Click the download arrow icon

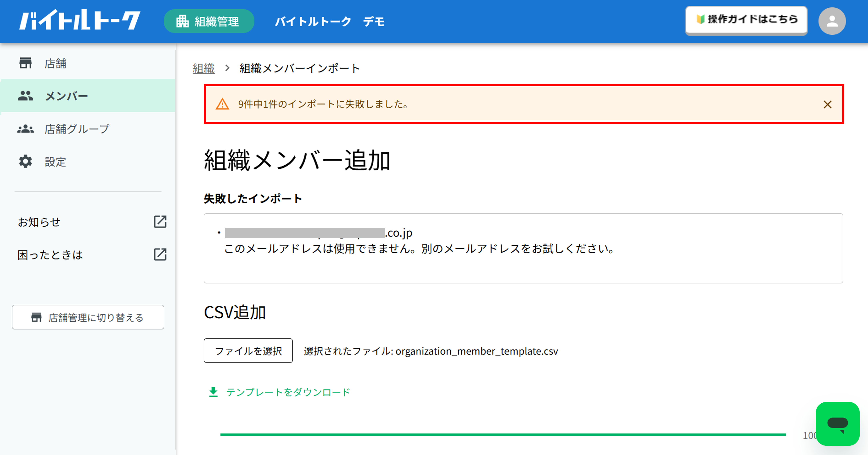[x=213, y=392]
